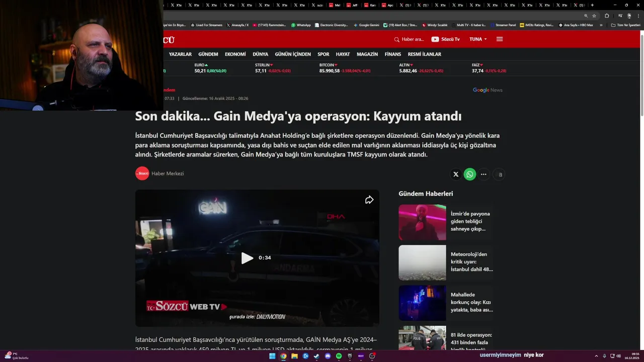644x362 pixels.
Task: Switch to the Mel browser tab
Action: (x=335, y=5)
